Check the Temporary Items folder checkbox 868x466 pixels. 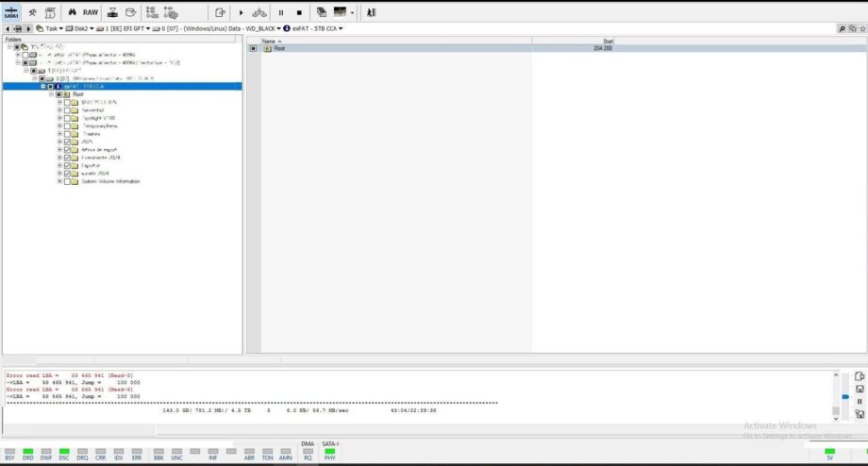67,125
